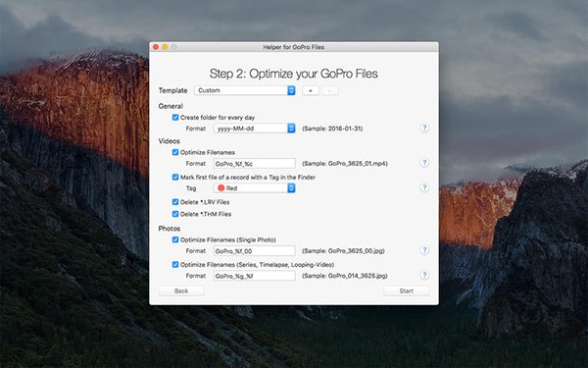Expand the yyyy-MM-dd date format dropdown
Image resolution: width=588 pixels, height=368 pixels.
pyautogui.click(x=255, y=129)
